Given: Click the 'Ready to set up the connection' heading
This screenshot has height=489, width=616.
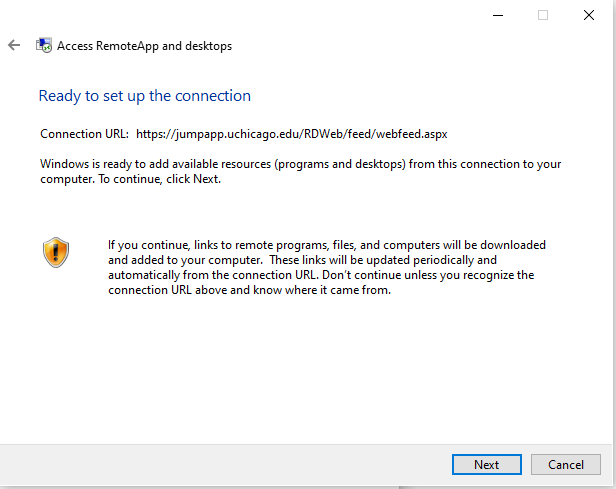Looking at the screenshot, I should (144, 96).
